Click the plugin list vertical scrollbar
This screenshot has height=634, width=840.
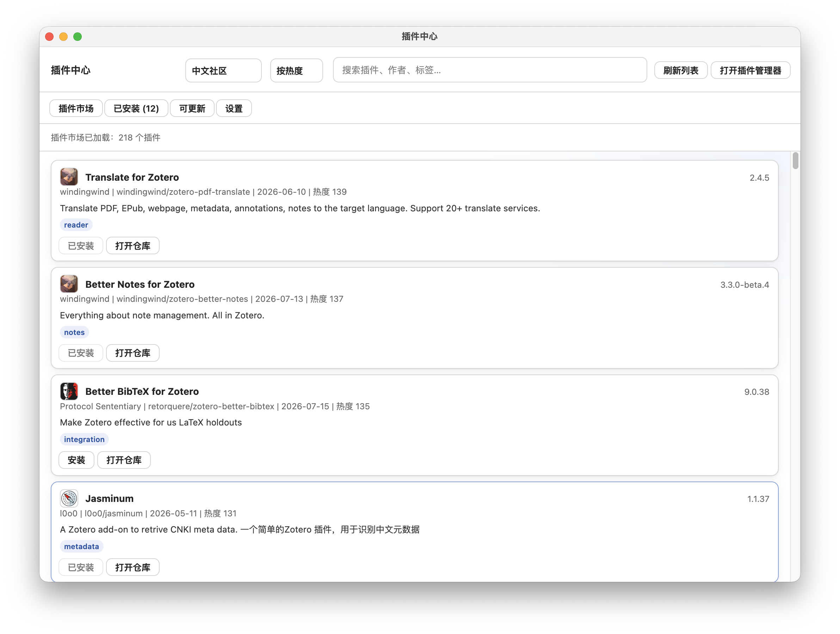795,161
